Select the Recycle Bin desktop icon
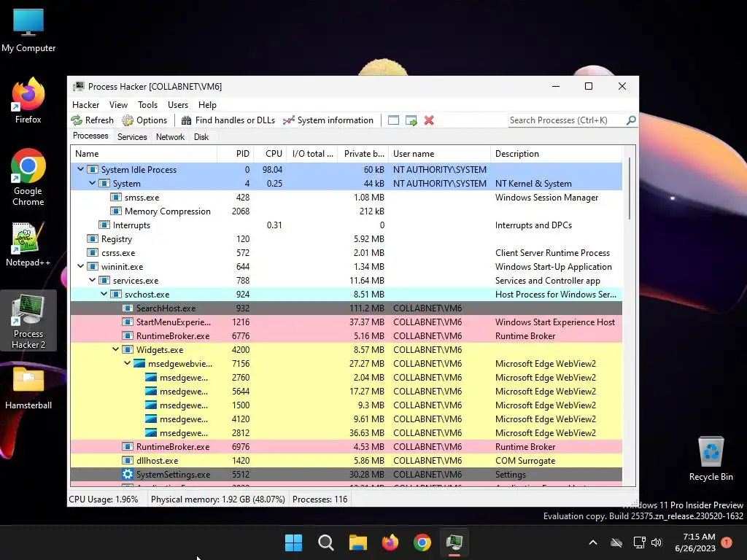 pos(711,459)
